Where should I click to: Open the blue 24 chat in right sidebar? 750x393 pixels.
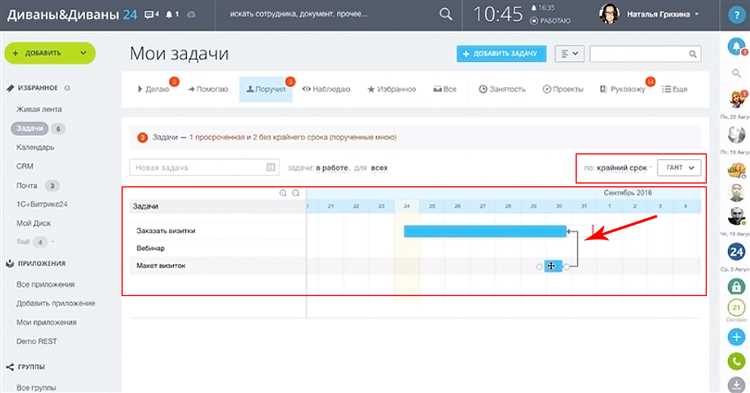736,251
